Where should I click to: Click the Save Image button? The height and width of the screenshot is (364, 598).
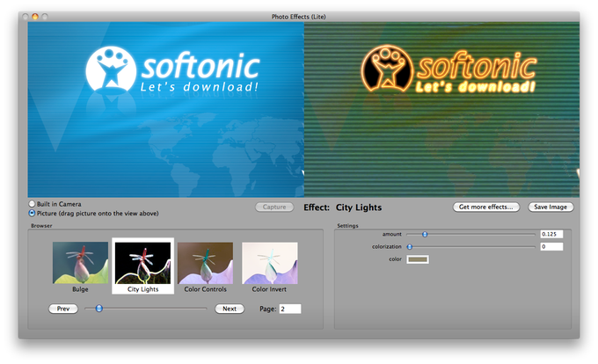pyautogui.click(x=551, y=207)
